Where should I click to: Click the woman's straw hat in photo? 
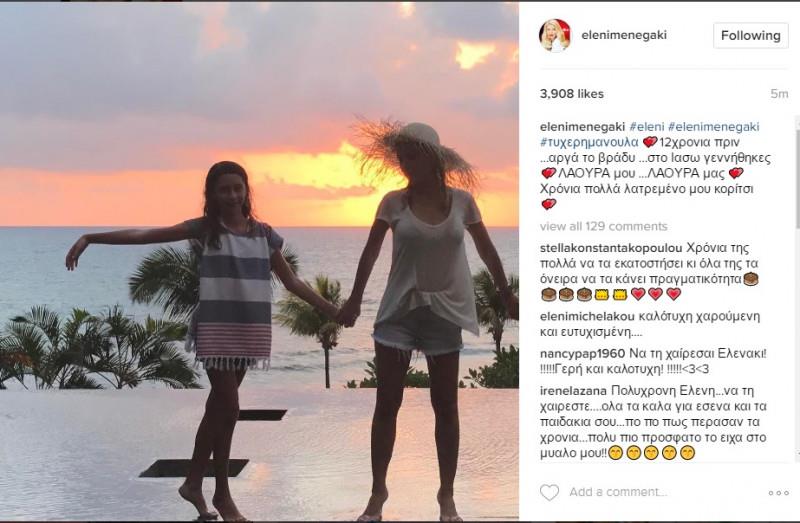[417, 148]
